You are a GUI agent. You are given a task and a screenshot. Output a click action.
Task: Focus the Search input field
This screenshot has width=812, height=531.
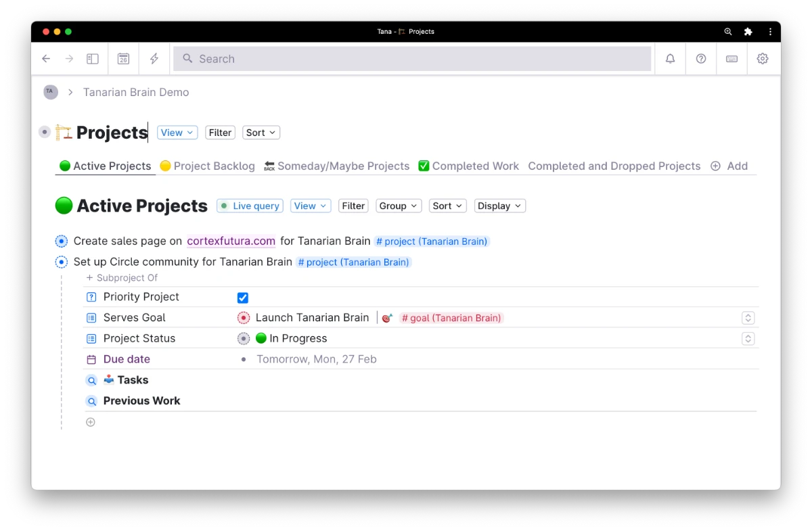pos(412,59)
